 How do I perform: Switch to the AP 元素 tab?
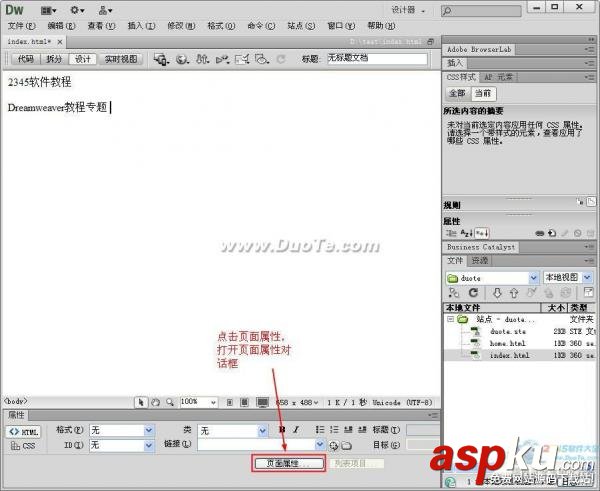pos(498,77)
